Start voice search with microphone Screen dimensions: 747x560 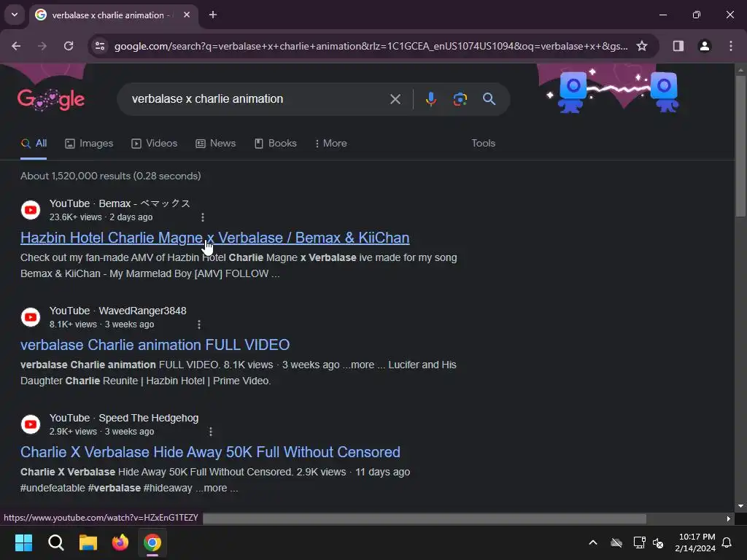pos(430,99)
